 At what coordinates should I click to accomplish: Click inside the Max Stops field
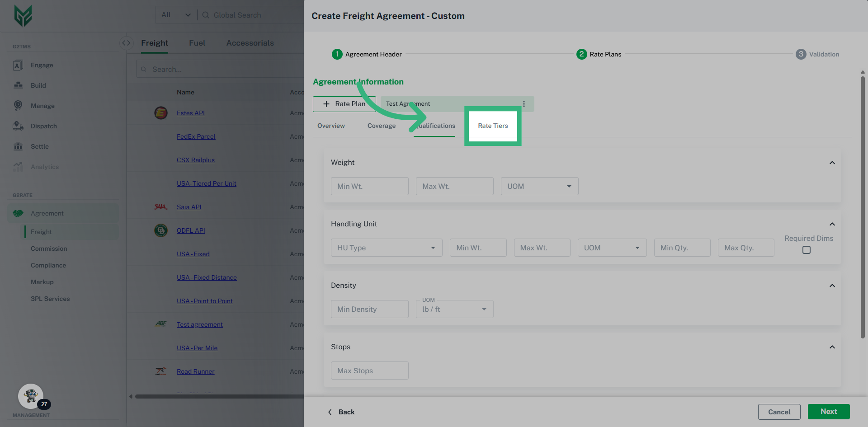tap(369, 370)
